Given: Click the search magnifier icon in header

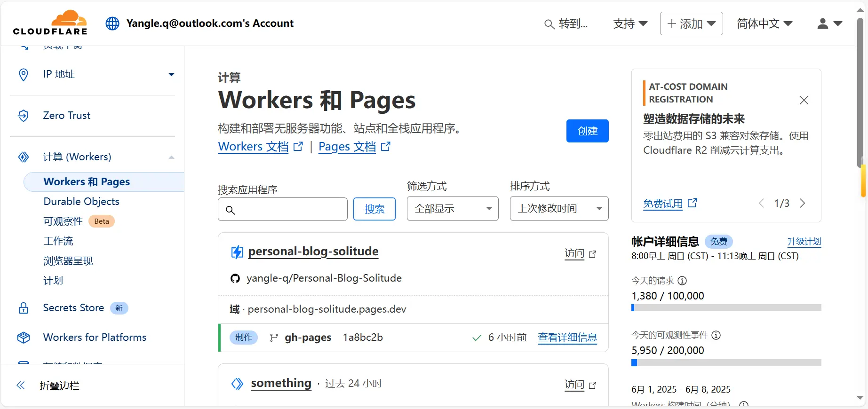Looking at the screenshot, I should [x=549, y=24].
